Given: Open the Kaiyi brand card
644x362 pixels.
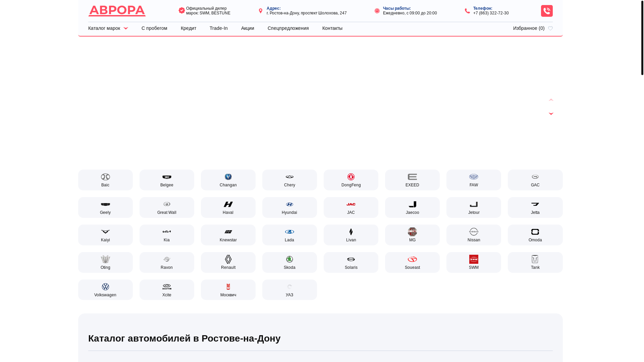Looking at the screenshot, I should tap(105, 235).
